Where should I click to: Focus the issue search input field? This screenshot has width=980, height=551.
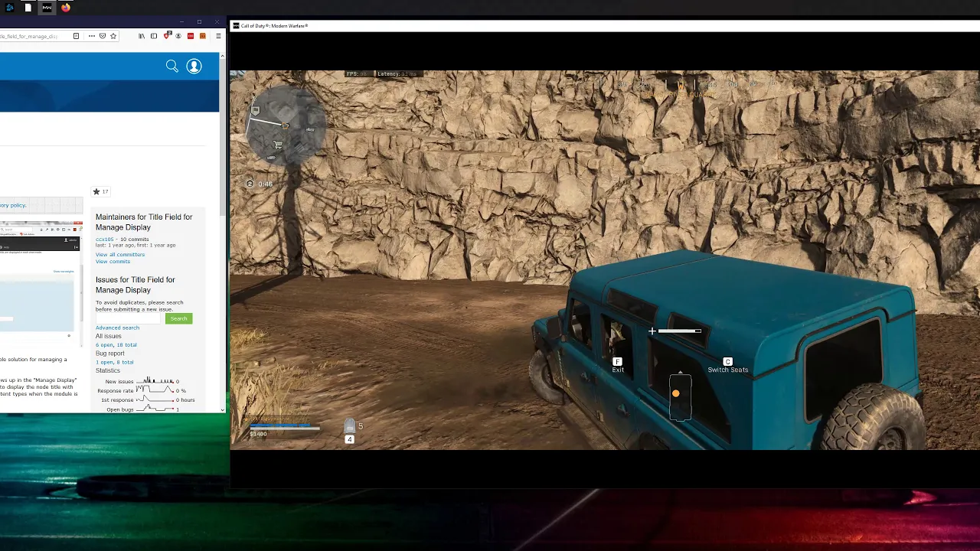[129, 318]
